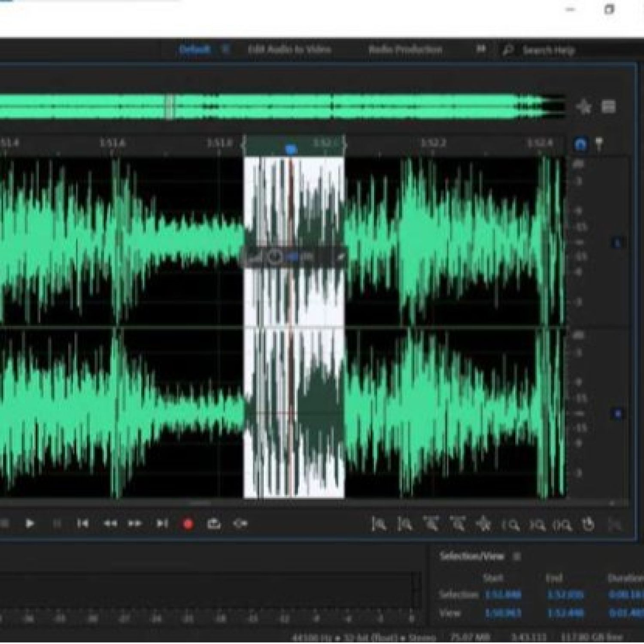The height and width of the screenshot is (644, 644).
Task: Toggle the right channel R enable button
Action: 617,414
